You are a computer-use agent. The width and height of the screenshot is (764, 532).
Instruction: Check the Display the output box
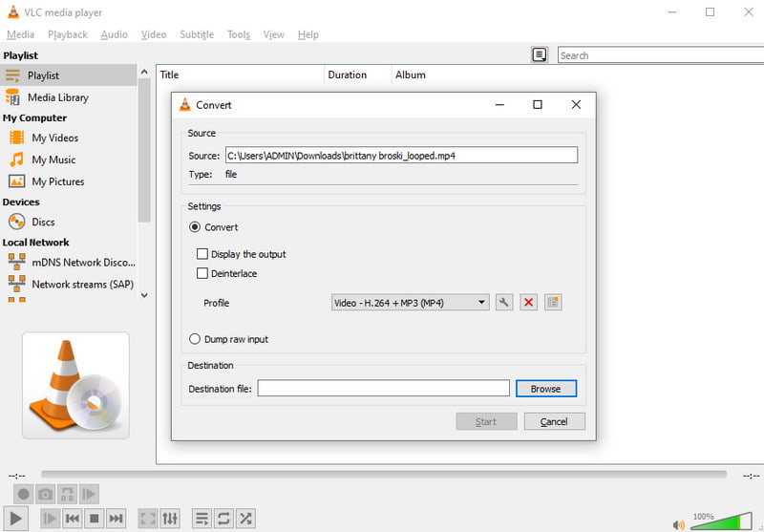(202, 254)
